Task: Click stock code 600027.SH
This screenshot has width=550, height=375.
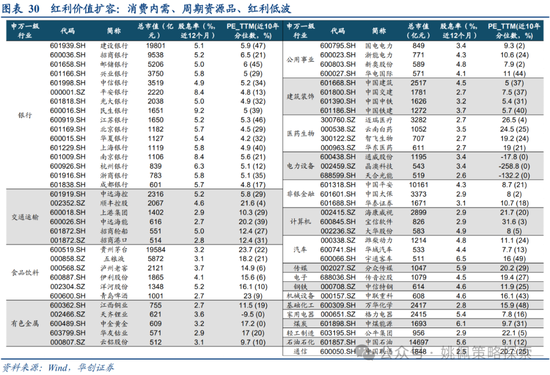Action: [x=338, y=74]
